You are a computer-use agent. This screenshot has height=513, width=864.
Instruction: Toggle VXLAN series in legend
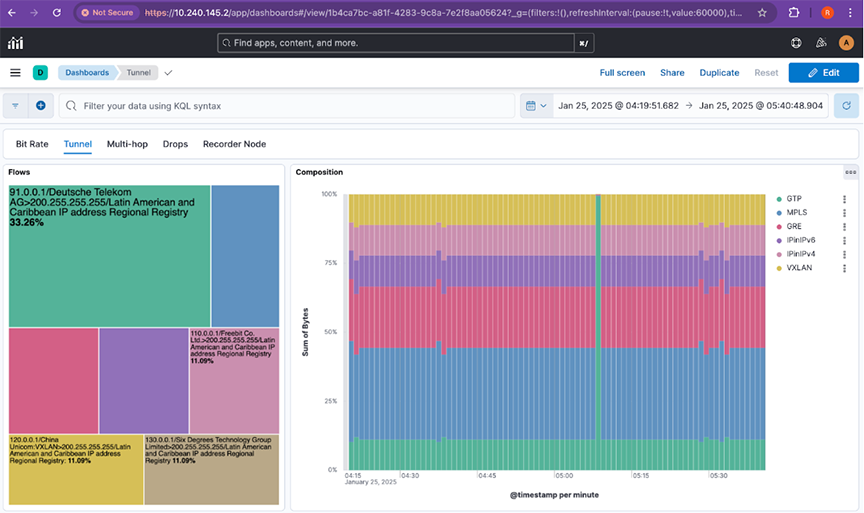coord(799,268)
